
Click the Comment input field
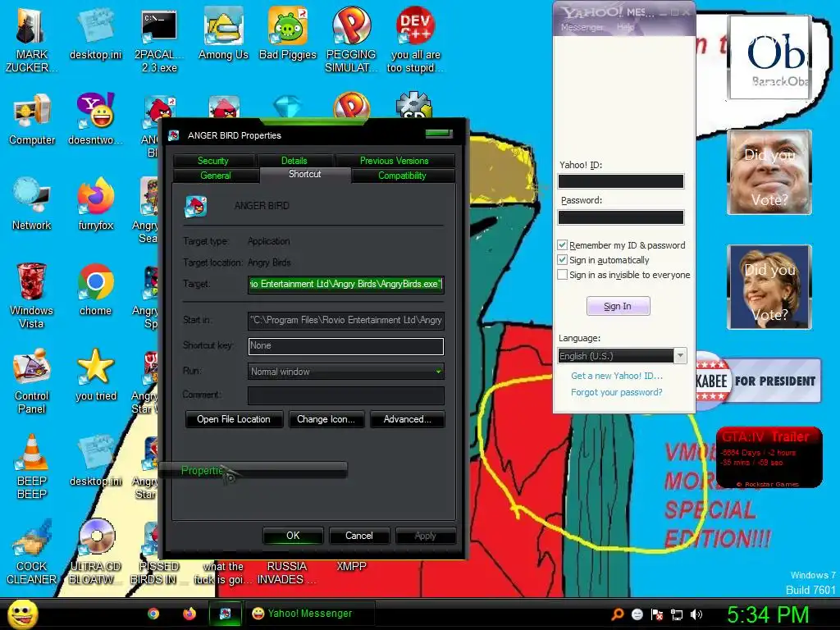tap(345, 395)
